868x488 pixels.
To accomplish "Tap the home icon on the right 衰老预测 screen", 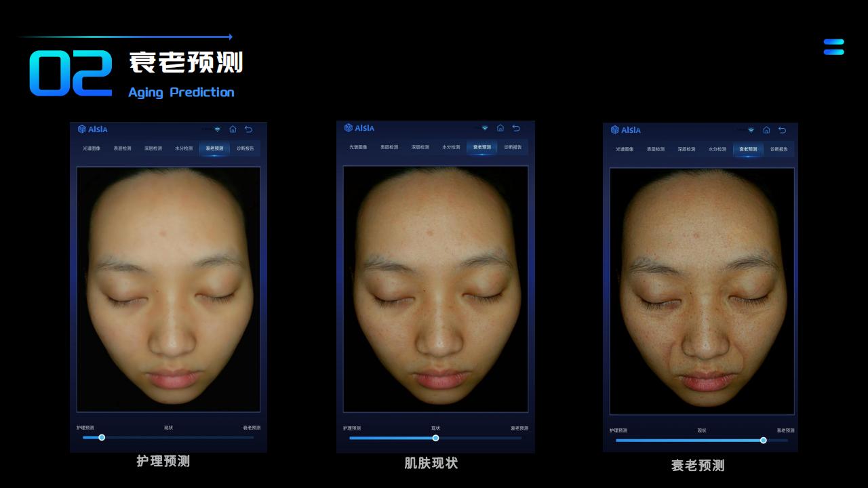I will [766, 129].
